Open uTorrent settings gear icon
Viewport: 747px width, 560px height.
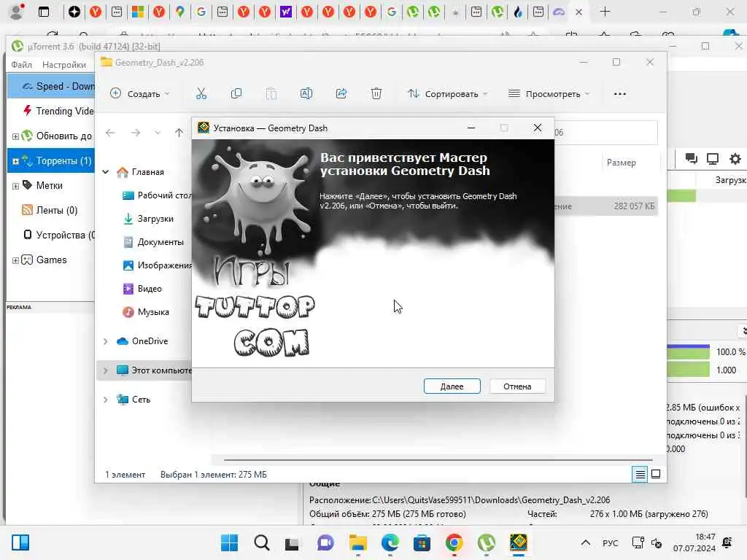pos(735,158)
